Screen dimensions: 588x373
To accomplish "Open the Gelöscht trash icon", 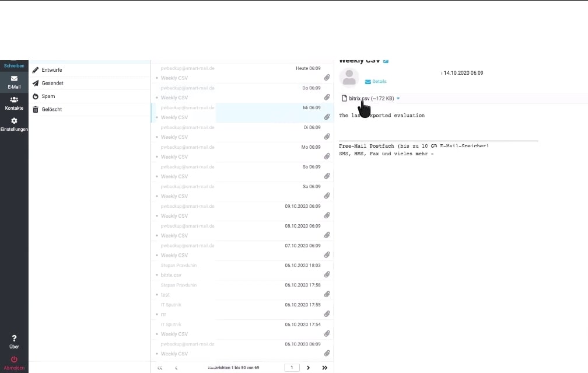I will click(x=36, y=109).
